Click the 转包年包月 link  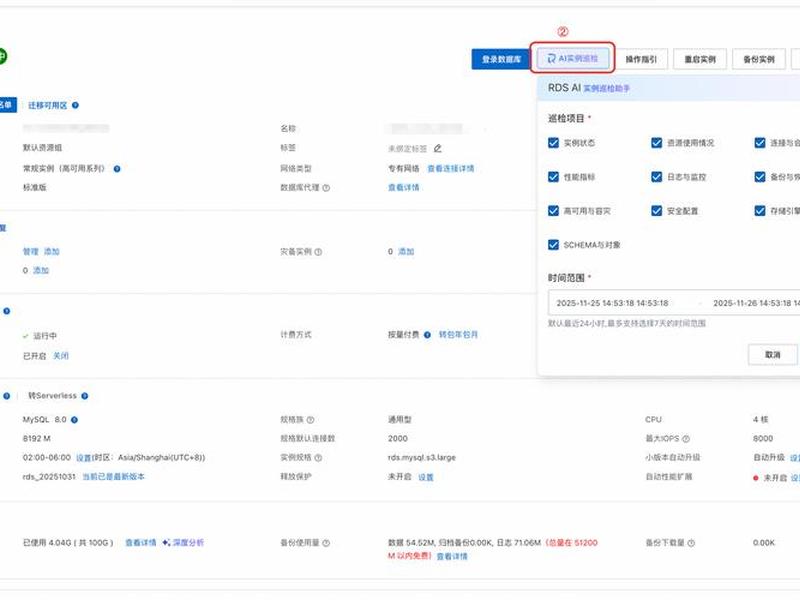click(x=458, y=335)
